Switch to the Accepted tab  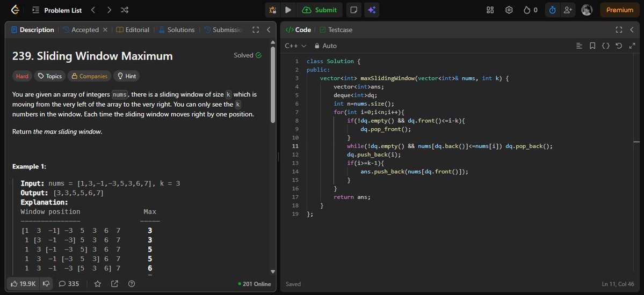[x=81, y=30]
